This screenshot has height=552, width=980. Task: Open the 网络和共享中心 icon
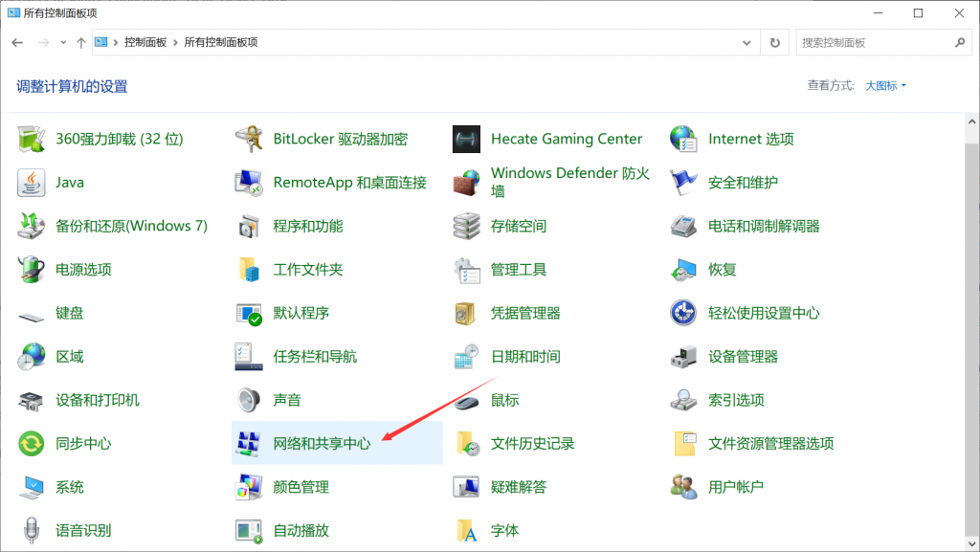point(249,443)
